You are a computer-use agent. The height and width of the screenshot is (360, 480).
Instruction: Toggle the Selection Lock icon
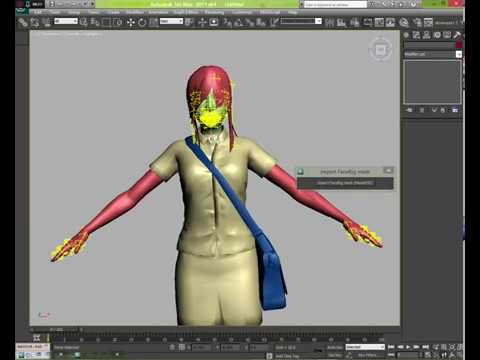pyautogui.click(x=172, y=347)
